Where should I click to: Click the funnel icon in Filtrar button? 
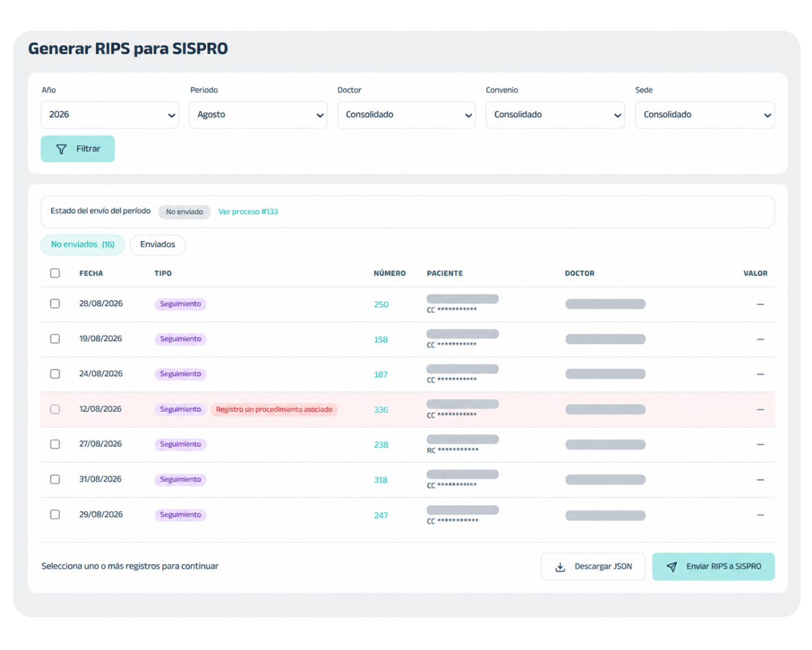tap(61, 149)
